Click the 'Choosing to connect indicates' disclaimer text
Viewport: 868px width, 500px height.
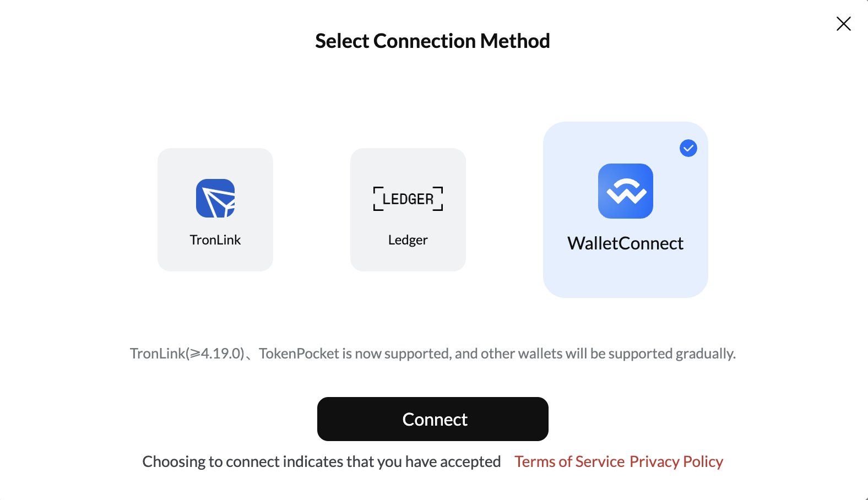click(x=321, y=461)
